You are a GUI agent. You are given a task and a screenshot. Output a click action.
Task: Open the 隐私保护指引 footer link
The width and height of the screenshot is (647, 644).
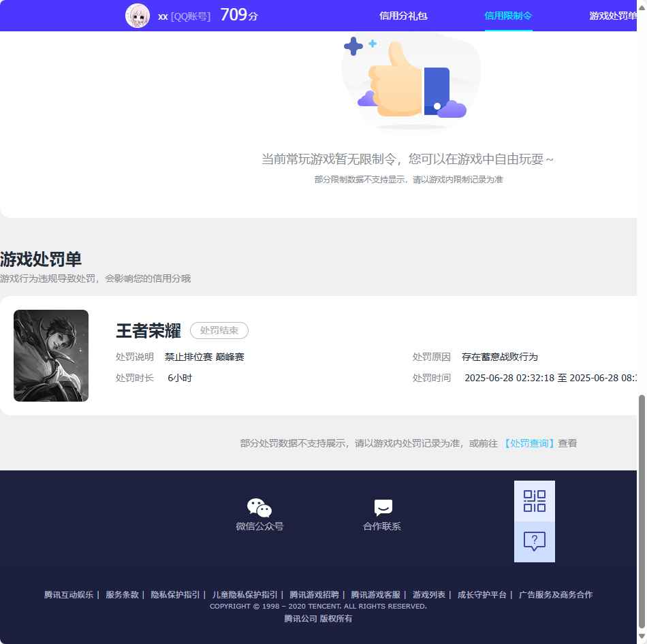point(175,594)
